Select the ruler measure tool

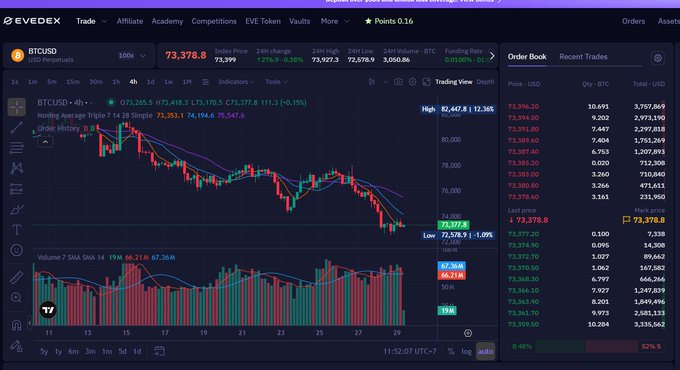(x=16, y=277)
